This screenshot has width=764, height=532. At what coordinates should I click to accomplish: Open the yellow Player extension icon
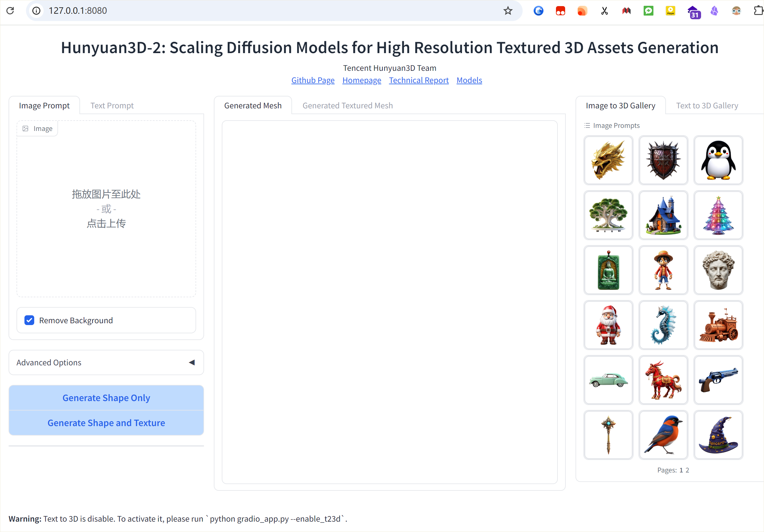tap(670, 11)
